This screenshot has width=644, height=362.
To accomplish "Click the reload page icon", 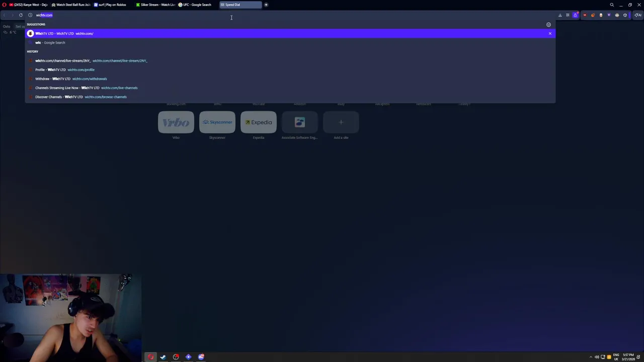I will pos(21,15).
